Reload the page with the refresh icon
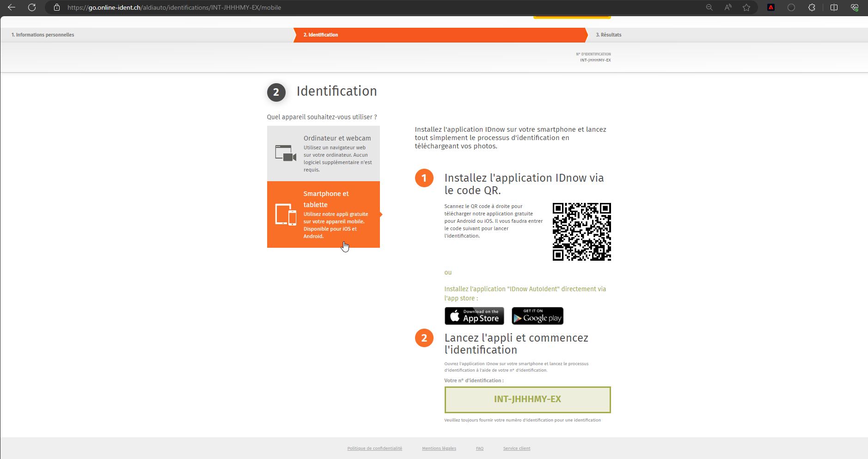 click(x=32, y=7)
